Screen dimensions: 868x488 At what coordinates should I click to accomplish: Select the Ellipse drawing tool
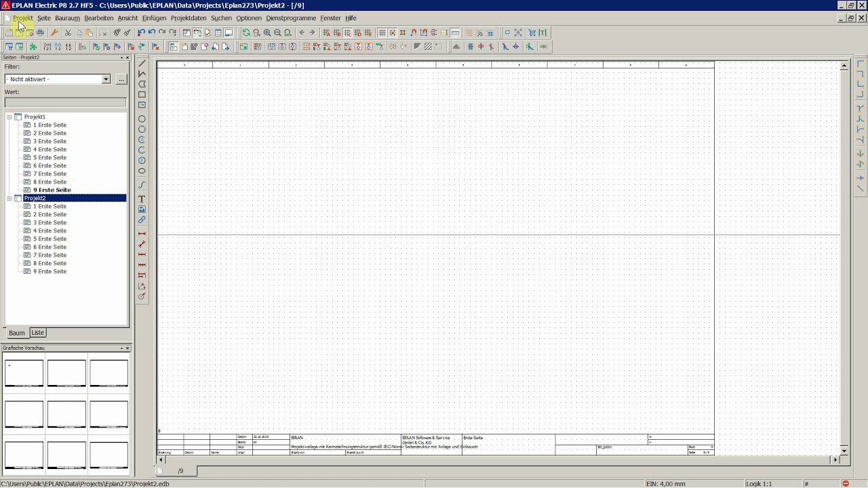tap(142, 171)
